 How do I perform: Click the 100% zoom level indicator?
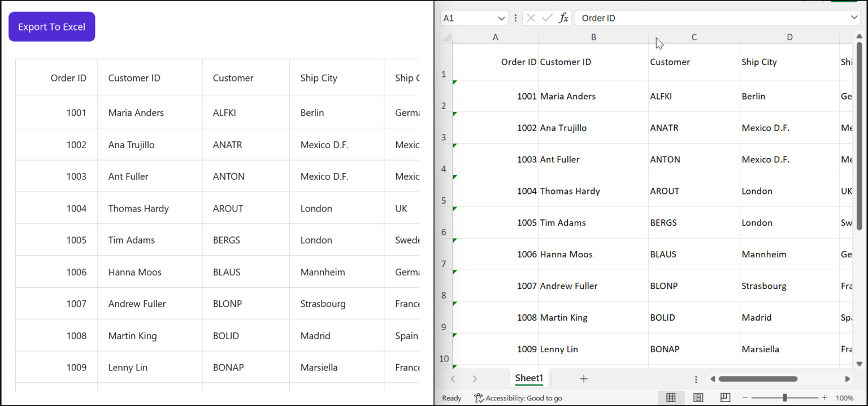pyautogui.click(x=844, y=398)
